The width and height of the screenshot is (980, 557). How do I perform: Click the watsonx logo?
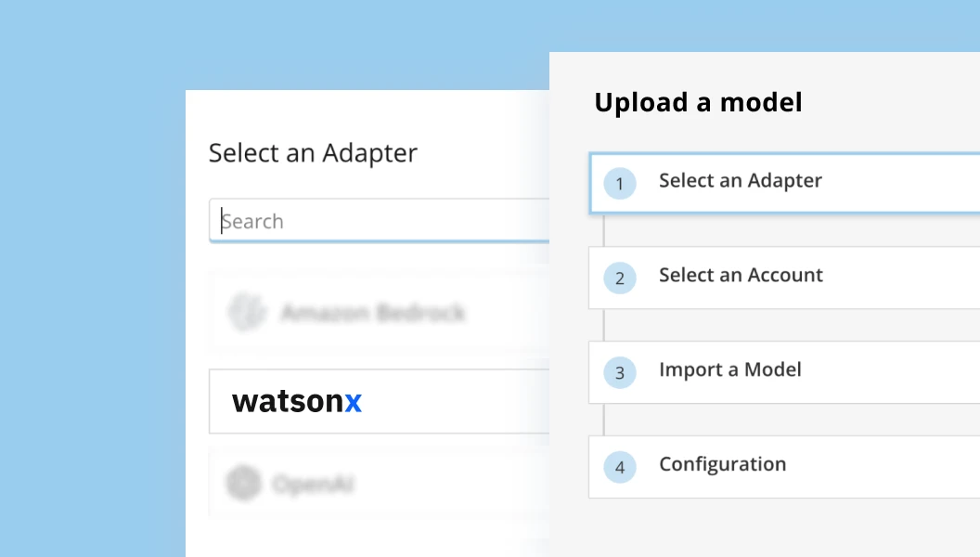tap(296, 401)
